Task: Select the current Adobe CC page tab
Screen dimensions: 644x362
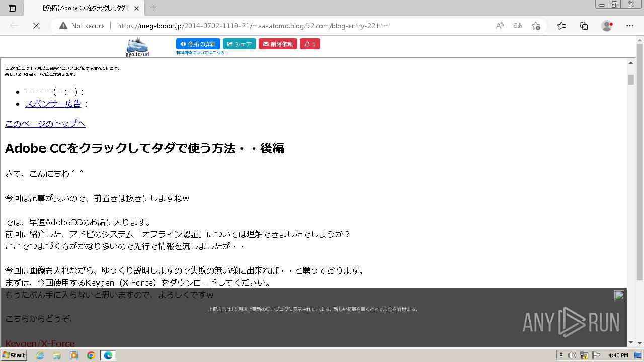Action: coord(85,8)
